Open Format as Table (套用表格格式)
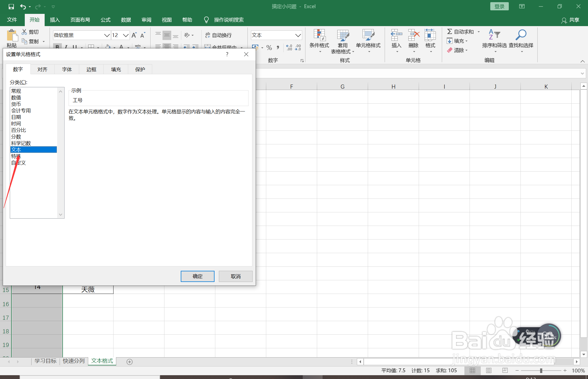Viewport: 588px width, 379px height. coord(342,41)
